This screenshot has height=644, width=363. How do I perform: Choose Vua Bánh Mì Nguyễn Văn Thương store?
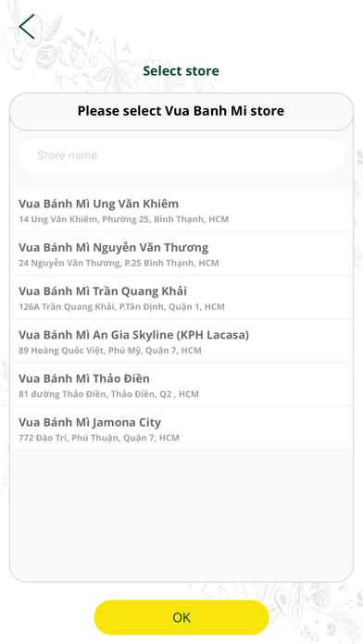182,254
